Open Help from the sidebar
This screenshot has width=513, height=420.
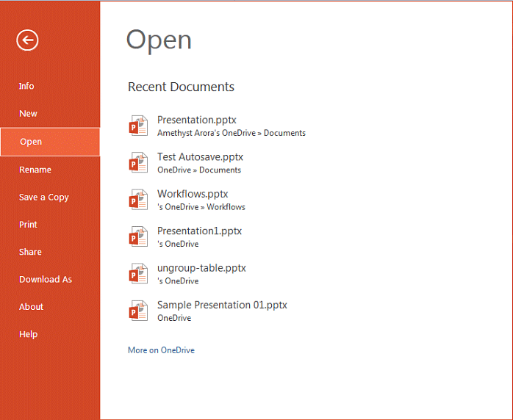tap(28, 334)
